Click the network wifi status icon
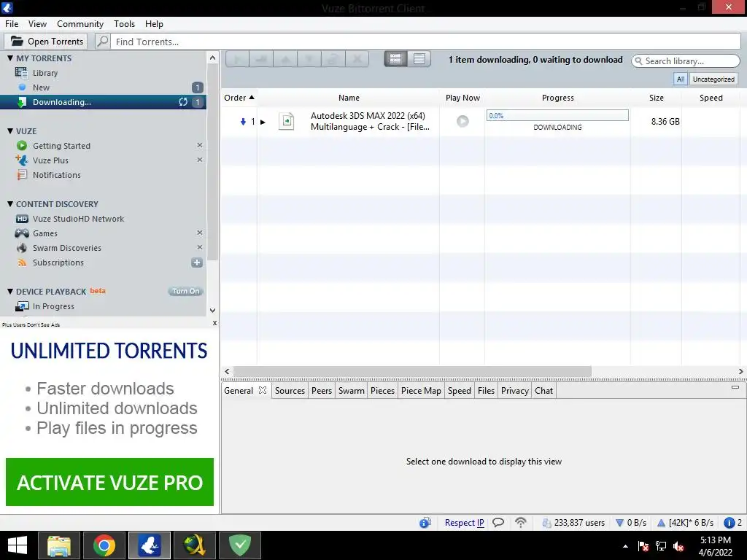Image resolution: width=747 pixels, height=560 pixels. 521,522
